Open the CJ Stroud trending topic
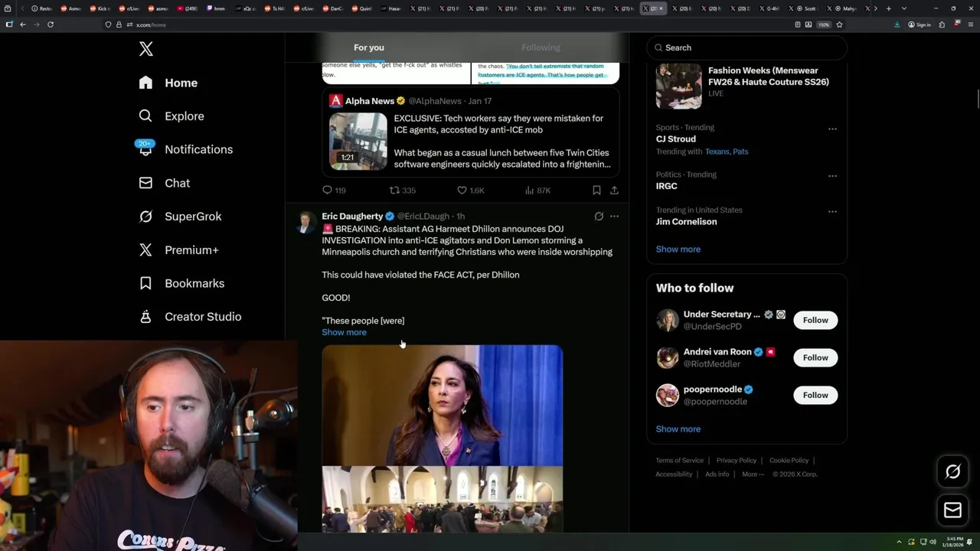Image resolution: width=980 pixels, height=551 pixels. coord(675,139)
